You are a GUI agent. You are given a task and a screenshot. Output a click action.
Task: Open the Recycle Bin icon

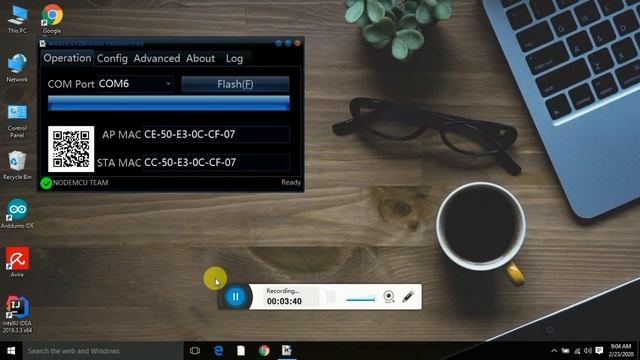pos(17,165)
